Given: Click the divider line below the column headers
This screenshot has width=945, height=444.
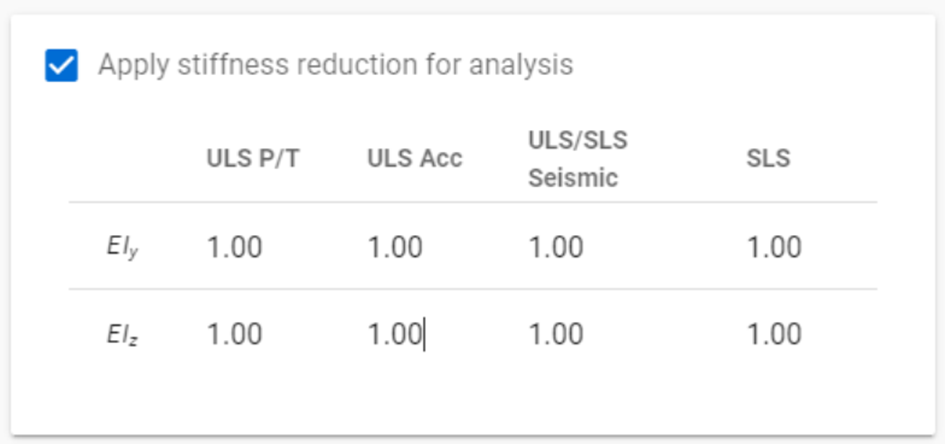Looking at the screenshot, I should (473, 202).
